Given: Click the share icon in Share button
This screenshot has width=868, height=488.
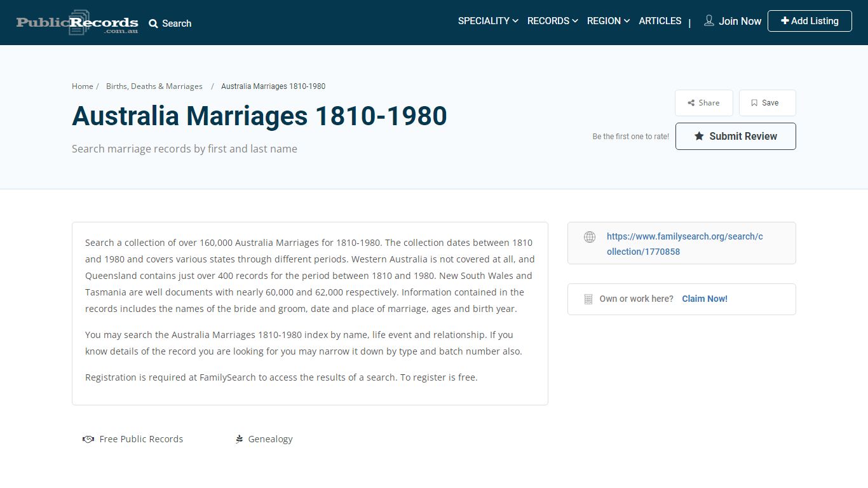Looking at the screenshot, I should pyautogui.click(x=691, y=103).
